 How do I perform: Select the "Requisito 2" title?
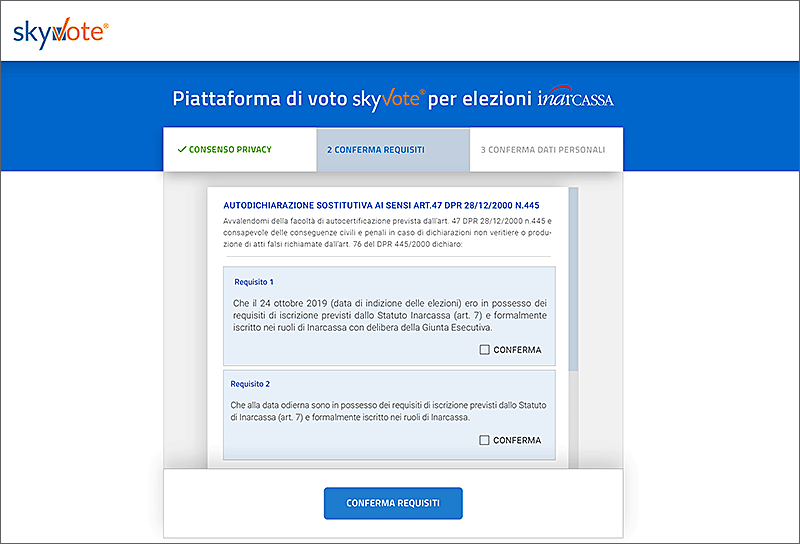click(250, 383)
